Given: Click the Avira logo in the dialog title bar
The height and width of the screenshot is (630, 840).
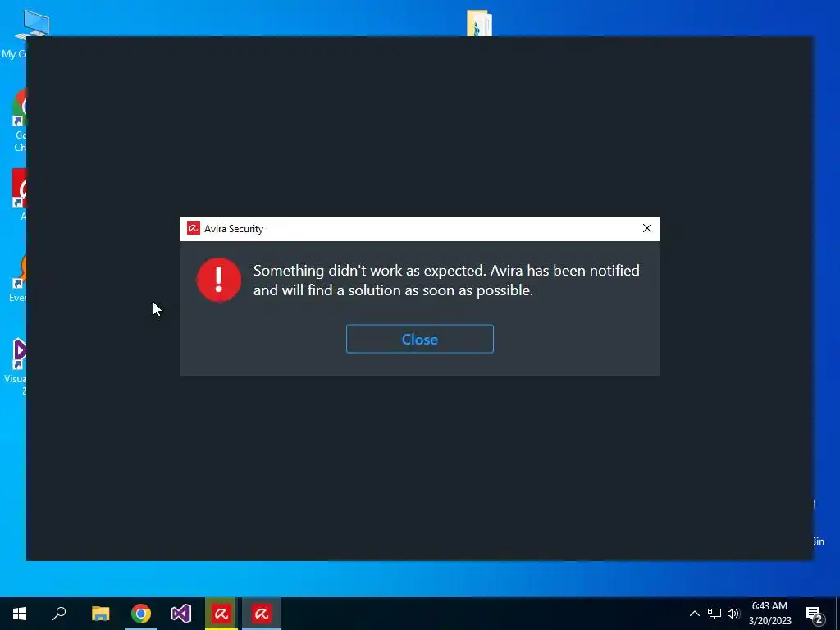Looking at the screenshot, I should (193, 229).
